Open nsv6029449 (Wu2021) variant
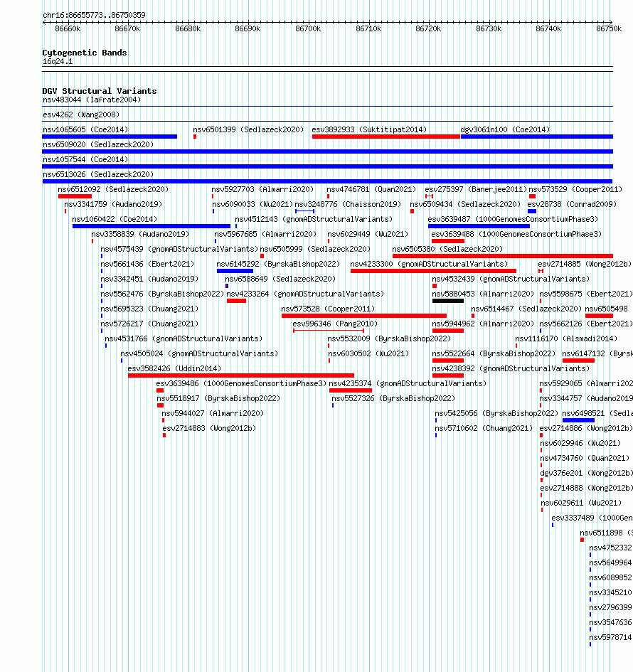The width and height of the screenshot is (633, 672). coord(368,235)
